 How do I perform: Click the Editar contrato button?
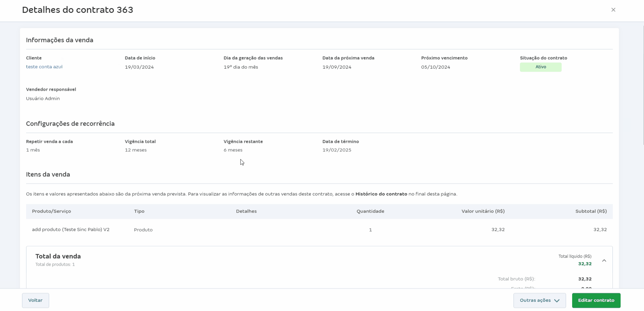(596, 301)
